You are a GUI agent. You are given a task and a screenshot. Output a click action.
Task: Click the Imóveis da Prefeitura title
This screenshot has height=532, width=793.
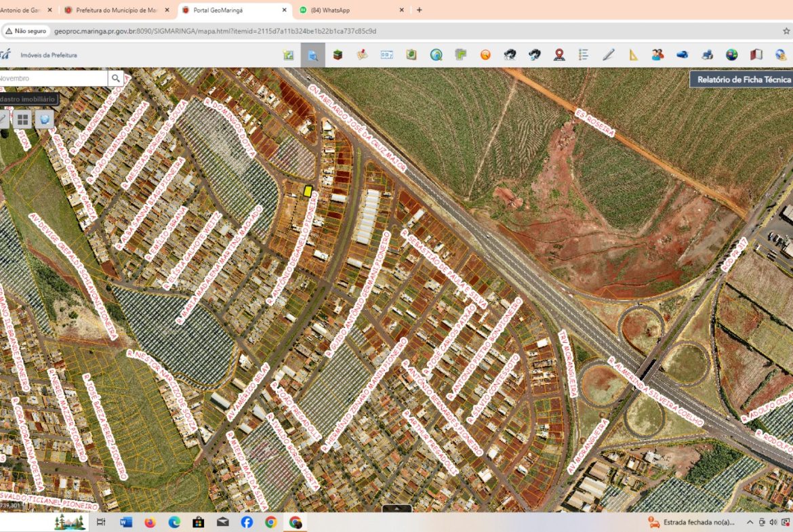click(x=49, y=55)
